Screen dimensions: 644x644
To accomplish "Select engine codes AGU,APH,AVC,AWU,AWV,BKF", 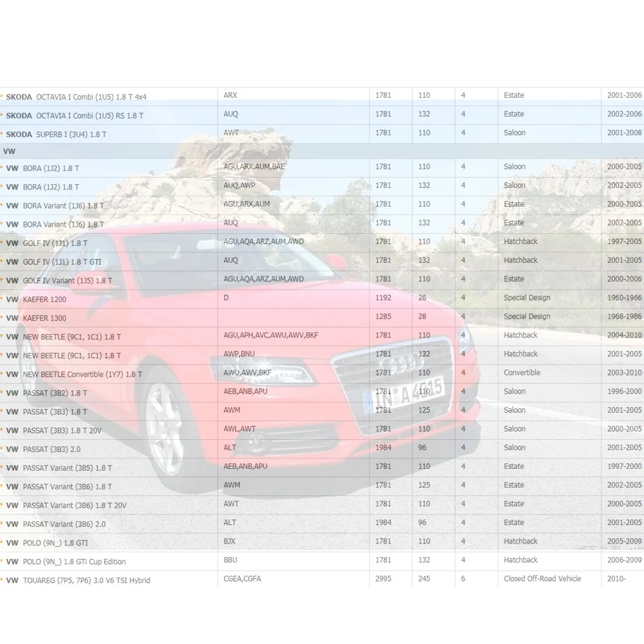I will click(270, 335).
